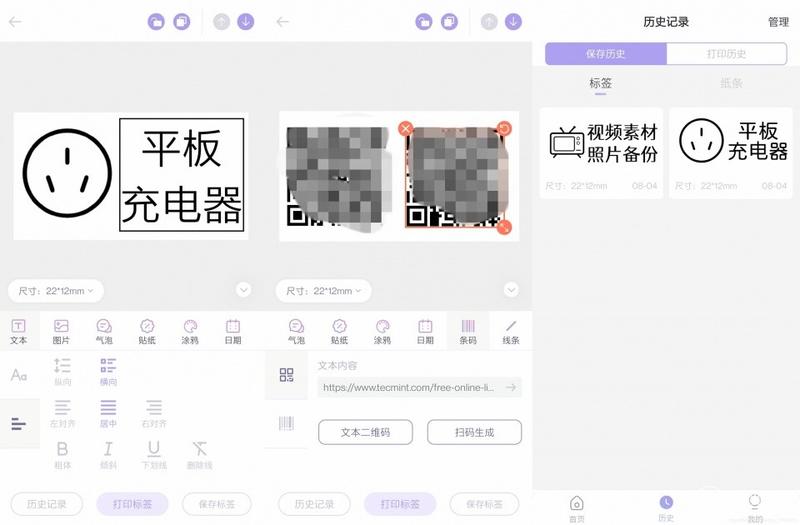Viewport: 800px width, 525px height.
Task: Open the 尺寸 22*12mm size dropdown in middle editor
Action: pos(323,291)
